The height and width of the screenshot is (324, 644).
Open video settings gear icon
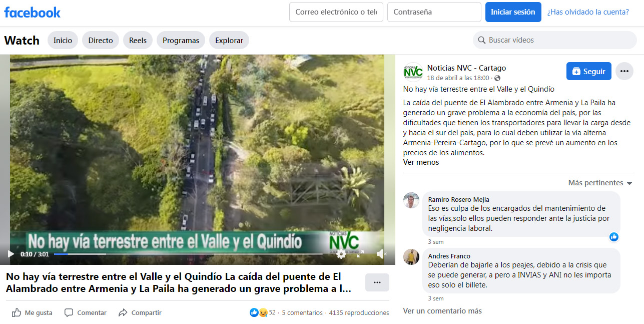coord(341,254)
